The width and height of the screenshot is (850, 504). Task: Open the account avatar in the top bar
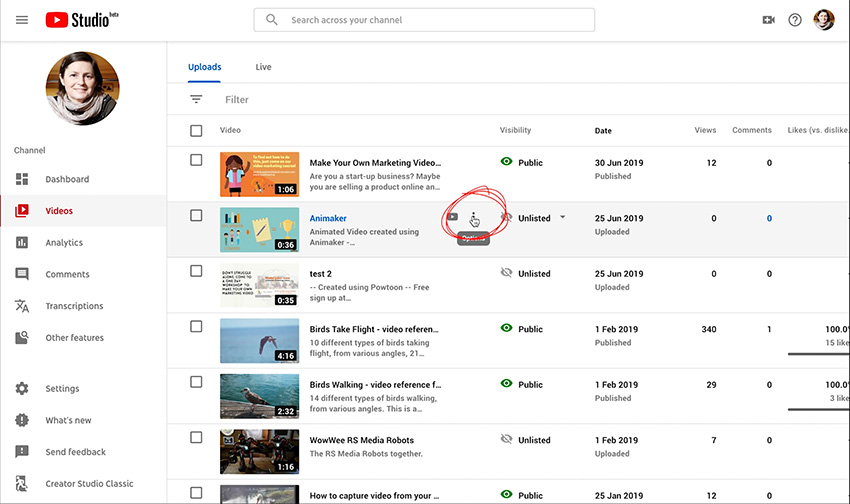point(824,20)
